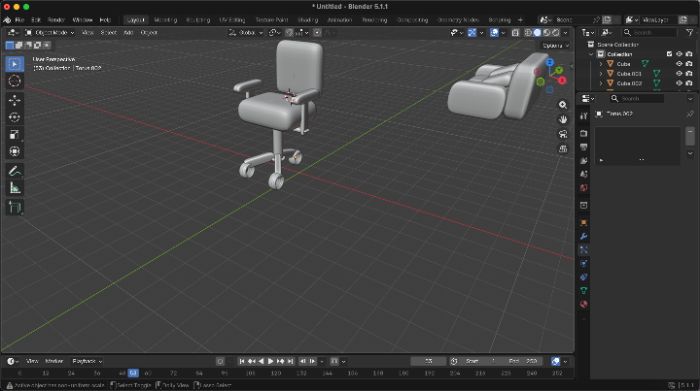Screen dimensions: 700x391
Task: Disable Cube render camera icon
Action: click(x=689, y=64)
